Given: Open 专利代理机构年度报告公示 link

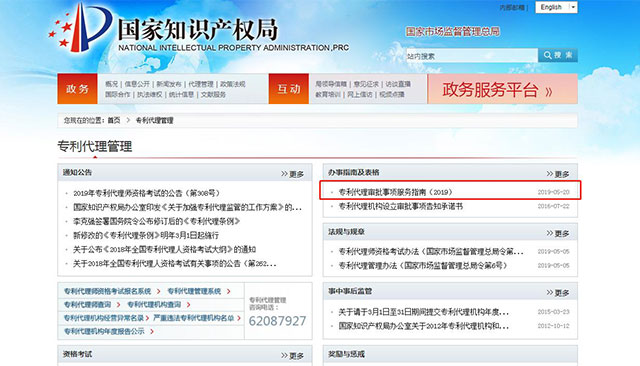Looking at the screenshot, I should tap(104, 331).
